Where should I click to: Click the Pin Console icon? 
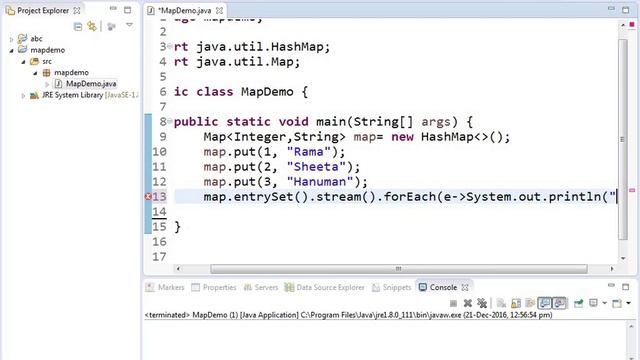tap(578, 303)
